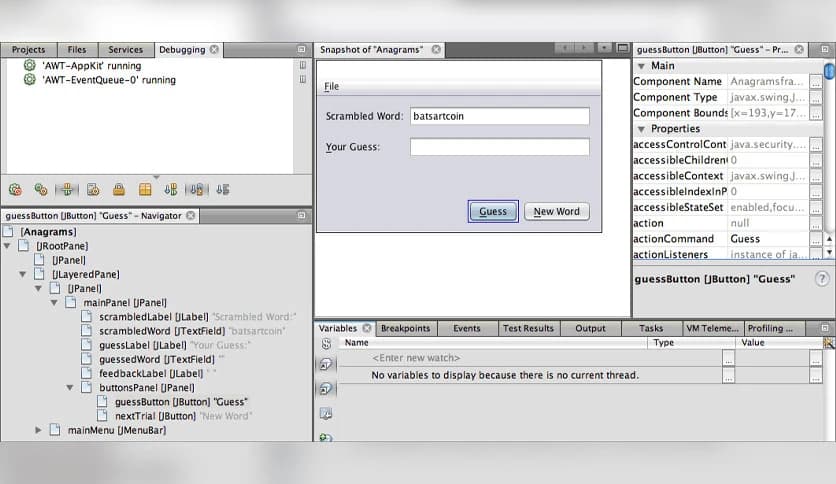
Task: Close the Debugging tab with its x icon
Action: pyautogui.click(x=214, y=50)
